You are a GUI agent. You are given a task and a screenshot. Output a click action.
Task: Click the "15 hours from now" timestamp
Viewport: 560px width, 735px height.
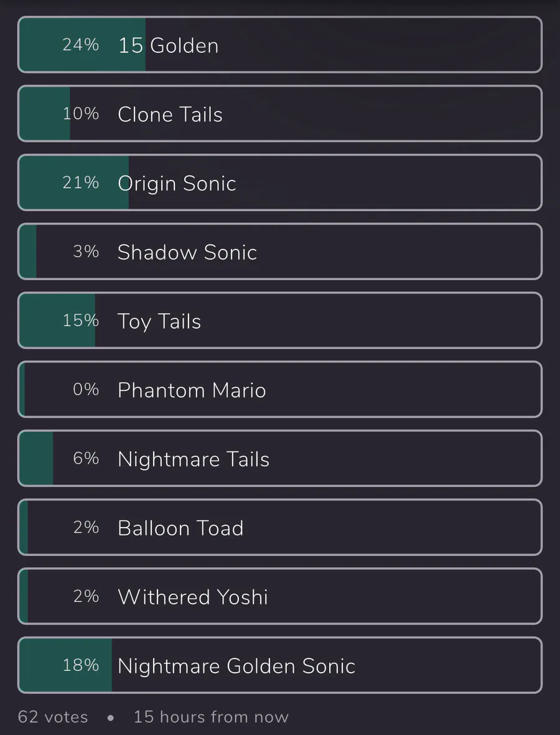tap(211, 717)
